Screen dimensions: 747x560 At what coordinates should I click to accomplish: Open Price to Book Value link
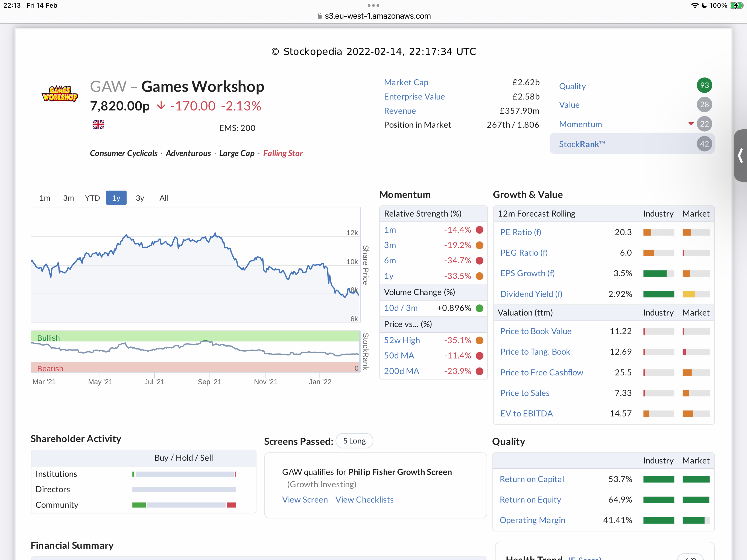(536, 331)
